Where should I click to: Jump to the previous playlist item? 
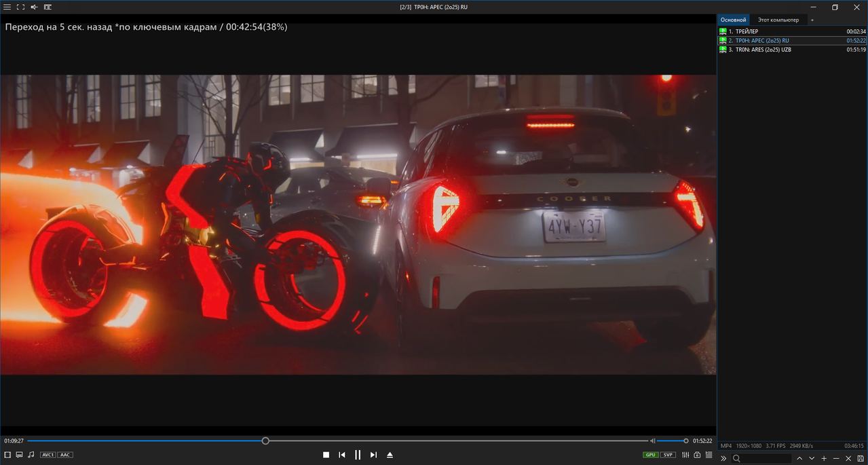342,455
